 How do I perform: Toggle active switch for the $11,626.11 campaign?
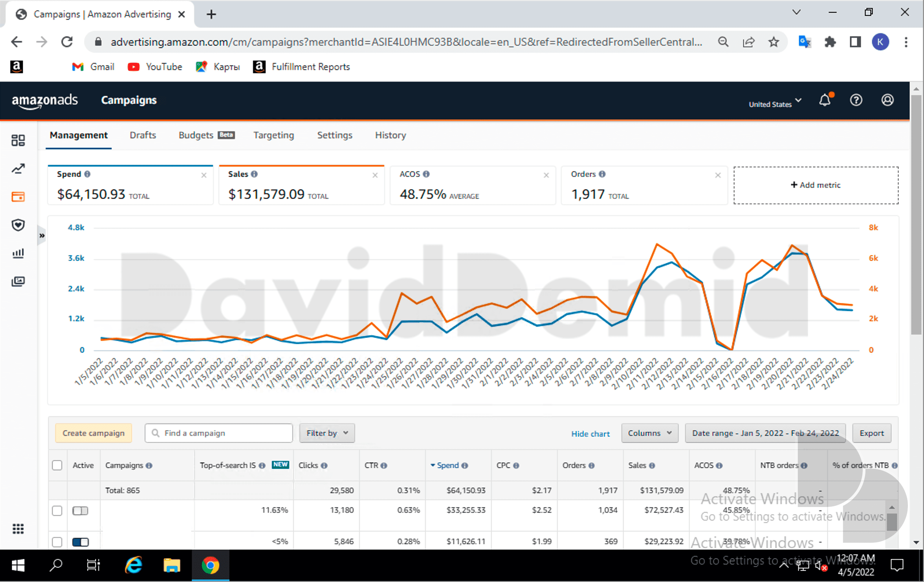tap(81, 542)
